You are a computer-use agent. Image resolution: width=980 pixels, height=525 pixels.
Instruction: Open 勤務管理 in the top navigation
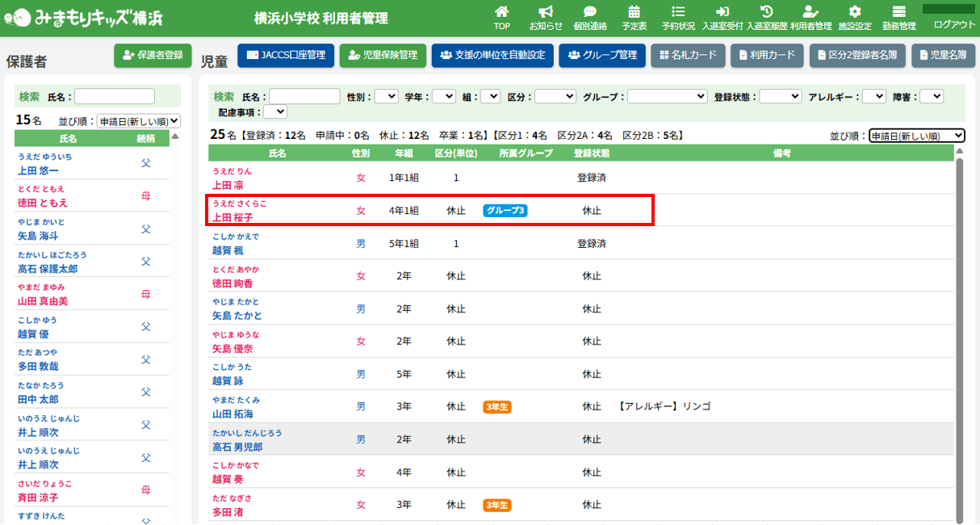click(x=898, y=17)
